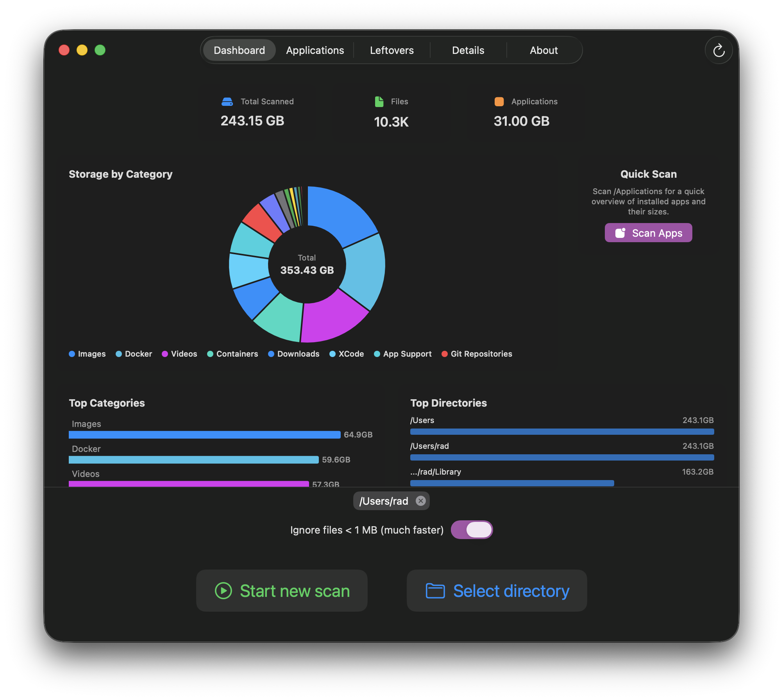This screenshot has height=700, width=783.
Task: Toggle the Ignore files < 1 MB switch
Action: coord(472,530)
